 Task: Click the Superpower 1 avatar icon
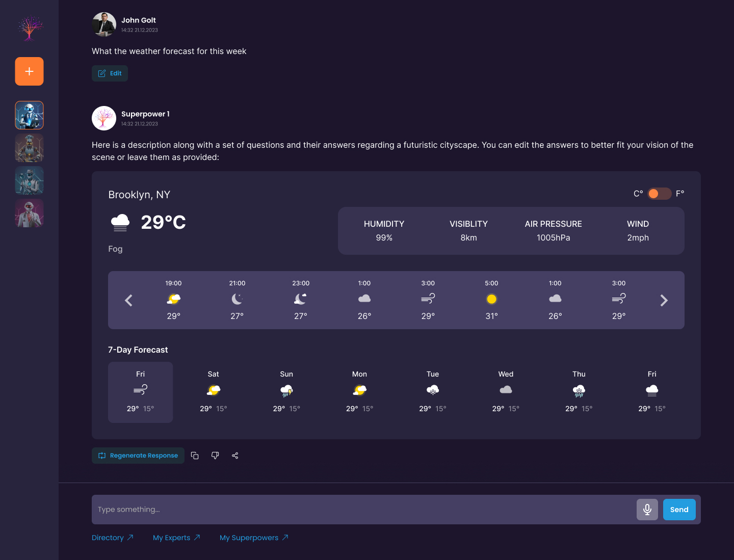tap(104, 118)
